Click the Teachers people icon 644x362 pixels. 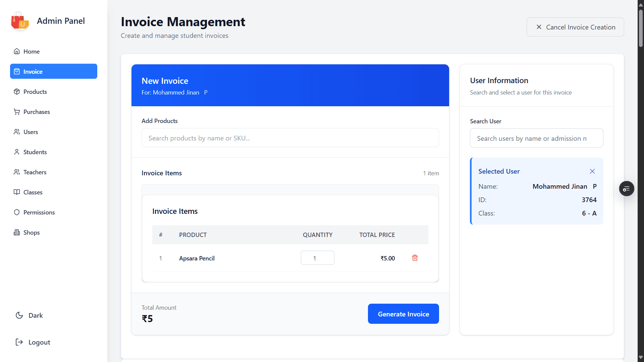coord(17,172)
